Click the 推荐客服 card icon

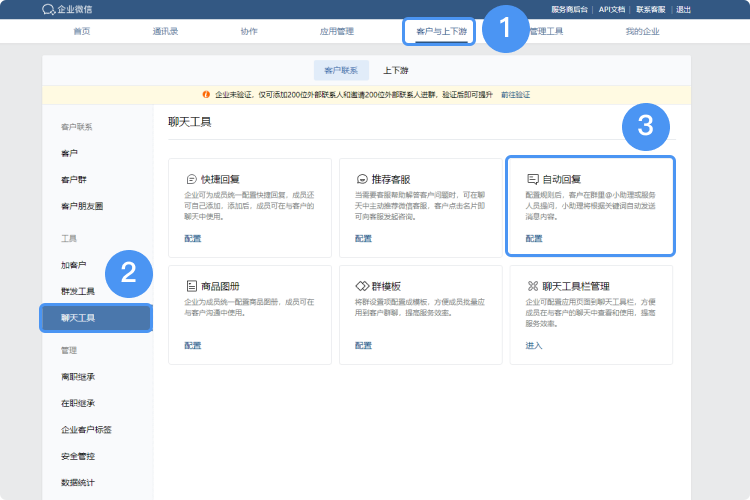tap(362, 179)
